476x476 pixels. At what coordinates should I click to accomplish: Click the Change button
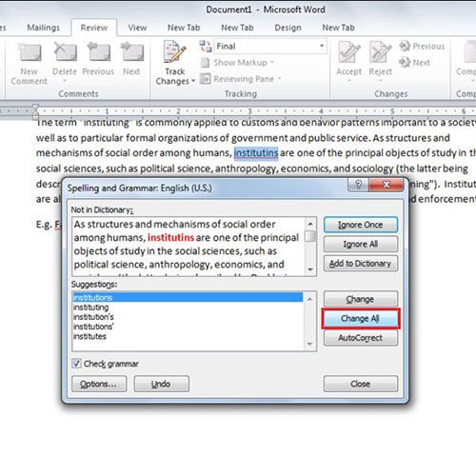point(361,299)
